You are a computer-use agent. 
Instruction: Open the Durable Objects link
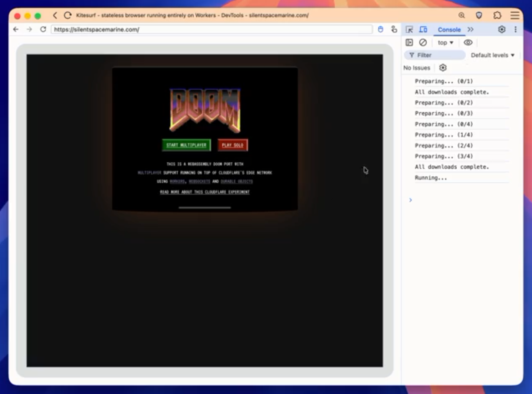[x=237, y=182]
